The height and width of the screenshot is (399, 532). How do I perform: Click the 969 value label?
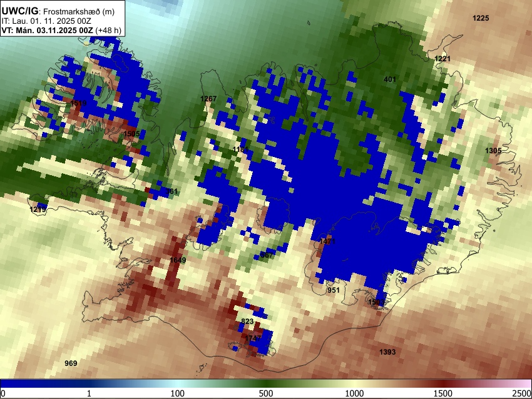pos(71,363)
